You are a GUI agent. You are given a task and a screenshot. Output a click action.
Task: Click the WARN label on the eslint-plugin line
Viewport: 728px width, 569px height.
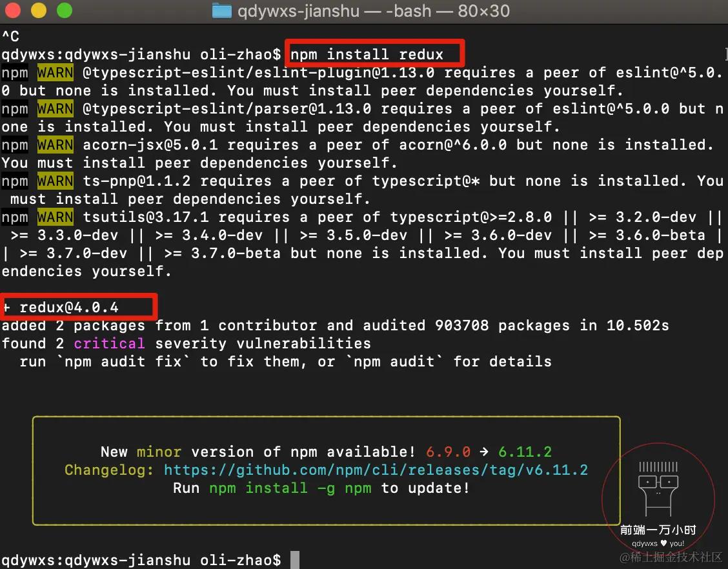[x=56, y=72]
